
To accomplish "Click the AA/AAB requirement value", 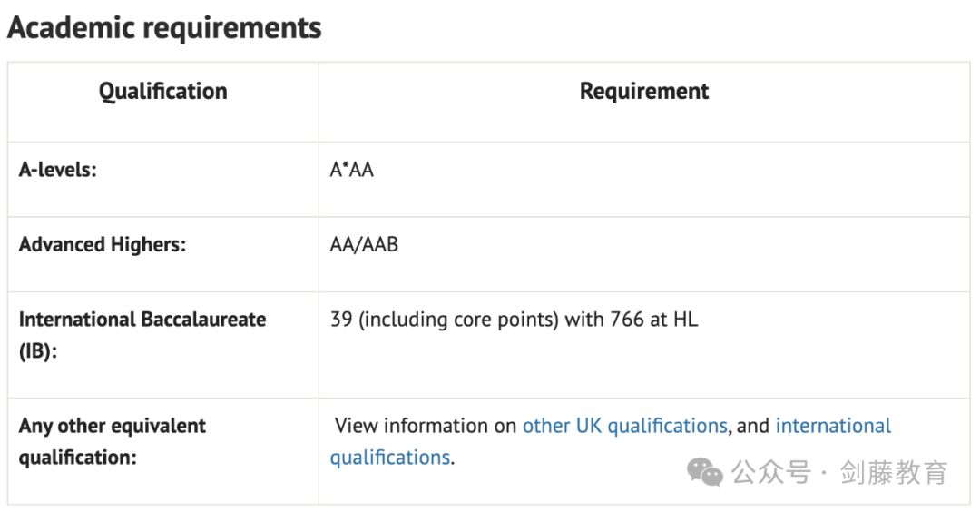I will pos(364,244).
